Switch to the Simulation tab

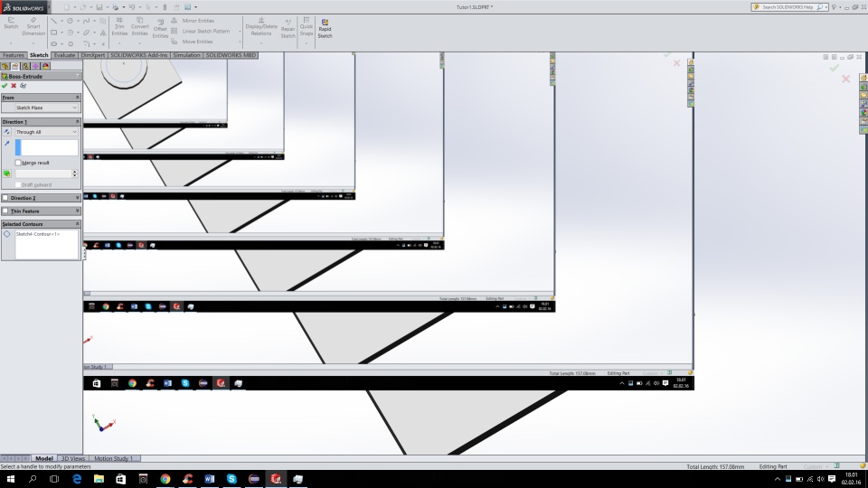186,55
